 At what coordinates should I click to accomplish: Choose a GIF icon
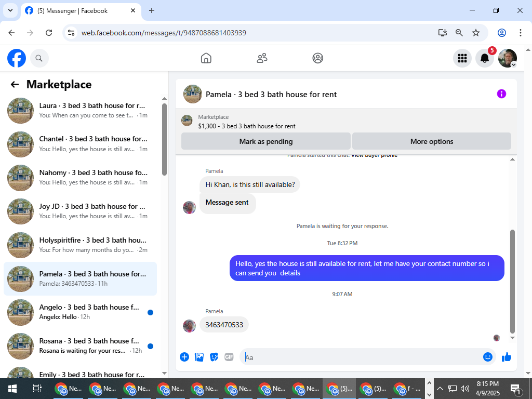[x=229, y=357]
